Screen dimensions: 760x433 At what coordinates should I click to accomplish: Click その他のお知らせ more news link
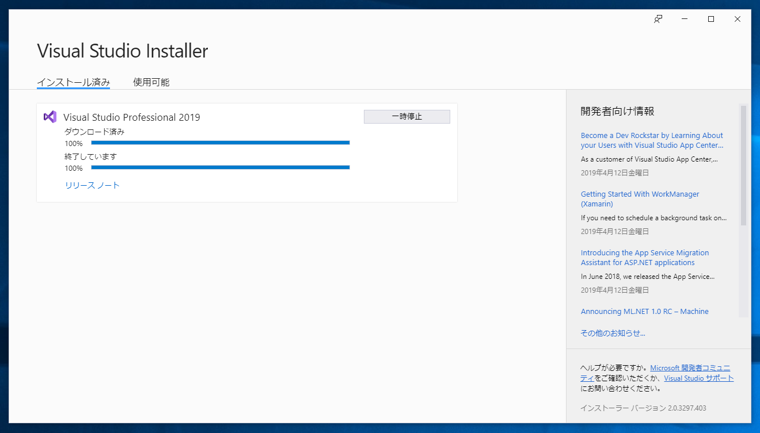613,333
